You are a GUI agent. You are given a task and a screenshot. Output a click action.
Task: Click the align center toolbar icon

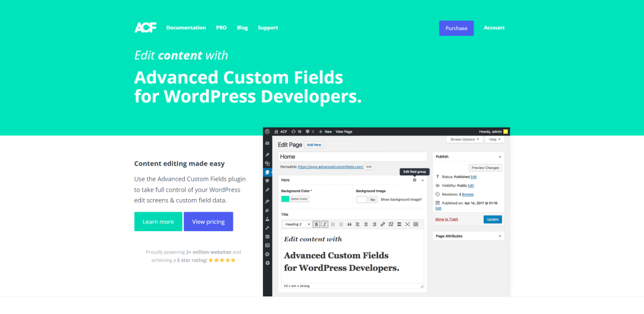(x=366, y=224)
